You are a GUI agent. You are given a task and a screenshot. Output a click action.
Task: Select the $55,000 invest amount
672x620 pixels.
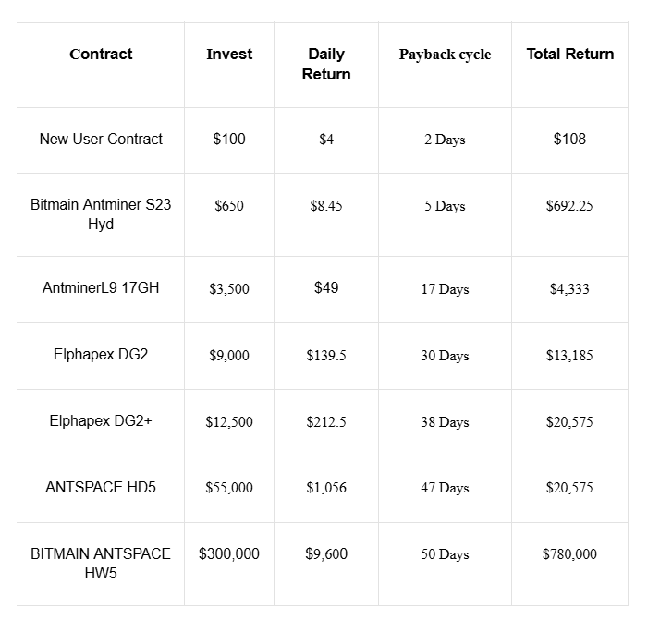229,488
